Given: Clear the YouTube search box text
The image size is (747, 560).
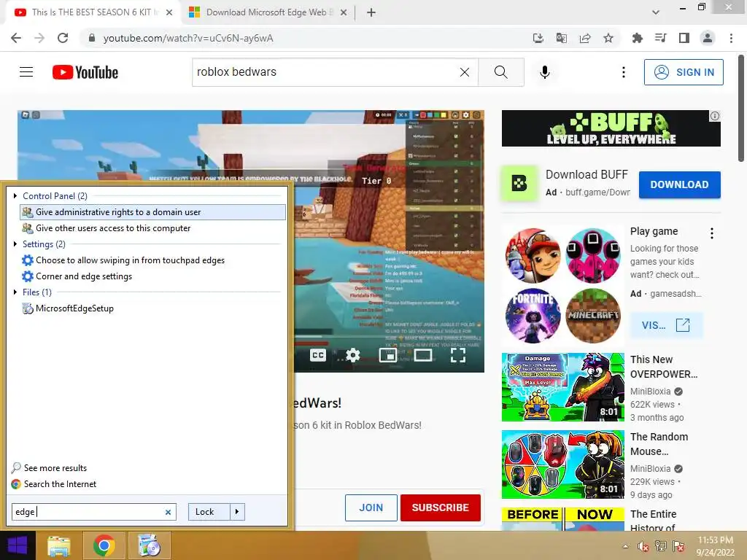Looking at the screenshot, I should 465,72.
